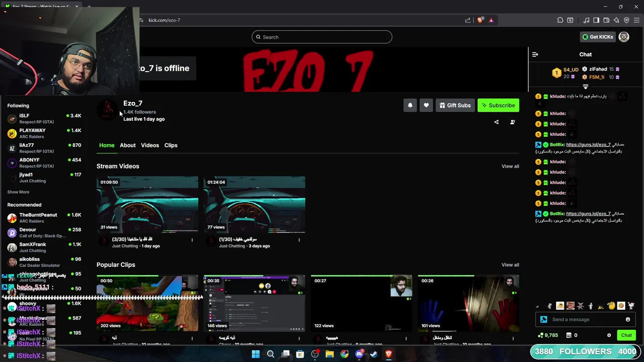
Task: Open the Discord taskbar icon
Action: pos(359,354)
